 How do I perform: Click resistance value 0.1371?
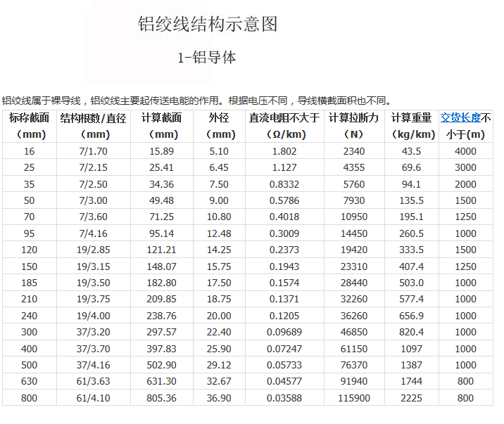[x=284, y=299]
